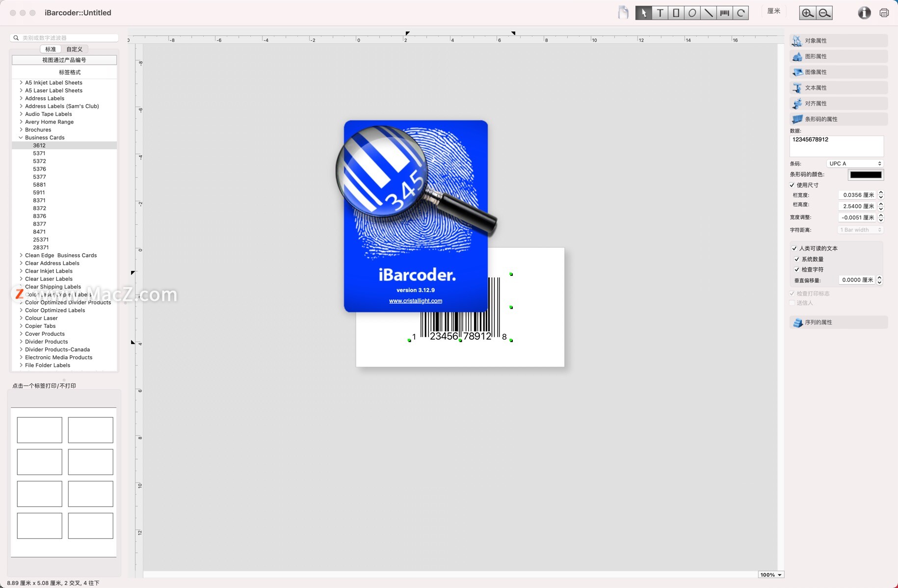Click the top-left label in print preview

[40, 430]
